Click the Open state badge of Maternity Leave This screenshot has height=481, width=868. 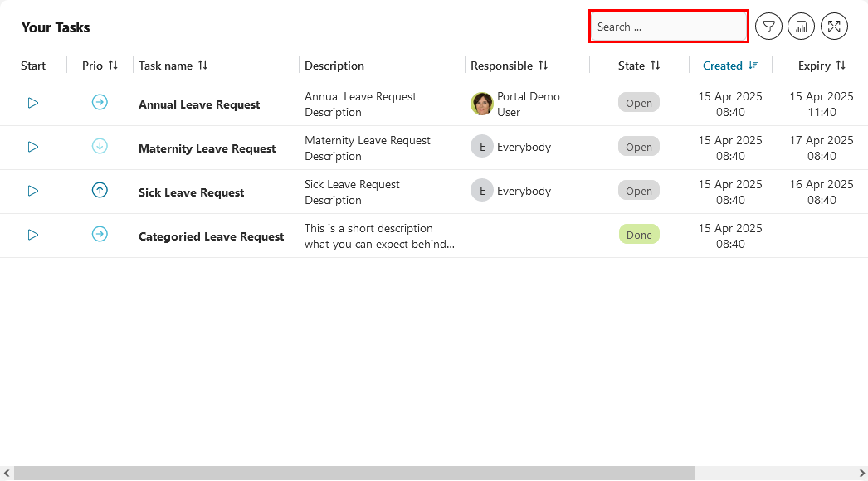(639, 147)
